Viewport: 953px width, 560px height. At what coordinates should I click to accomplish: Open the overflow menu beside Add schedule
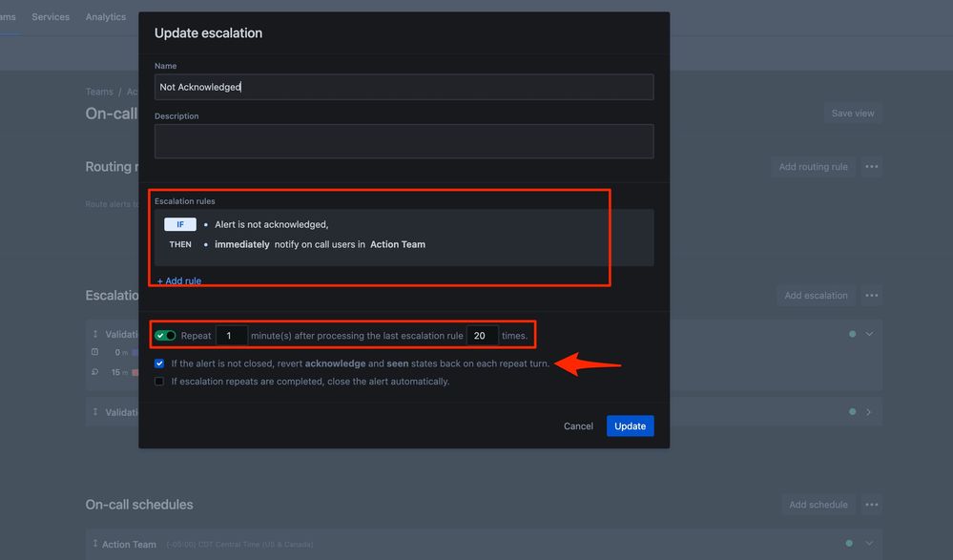pos(871,504)
